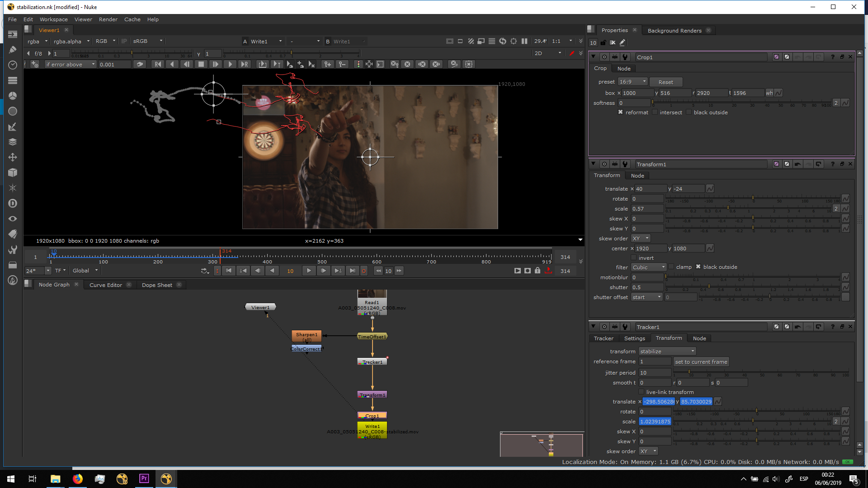The width and height of the screenshot is (868, 488).
Task: Open the Transform nodes menu (move arrows icon)
Action: [13, 157]
